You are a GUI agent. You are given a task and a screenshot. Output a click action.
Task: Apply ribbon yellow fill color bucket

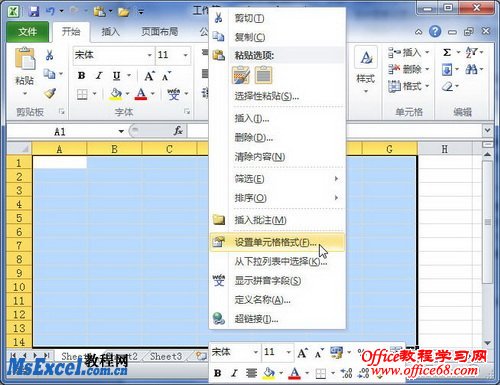pyautogui.click(x=116, y=94)
